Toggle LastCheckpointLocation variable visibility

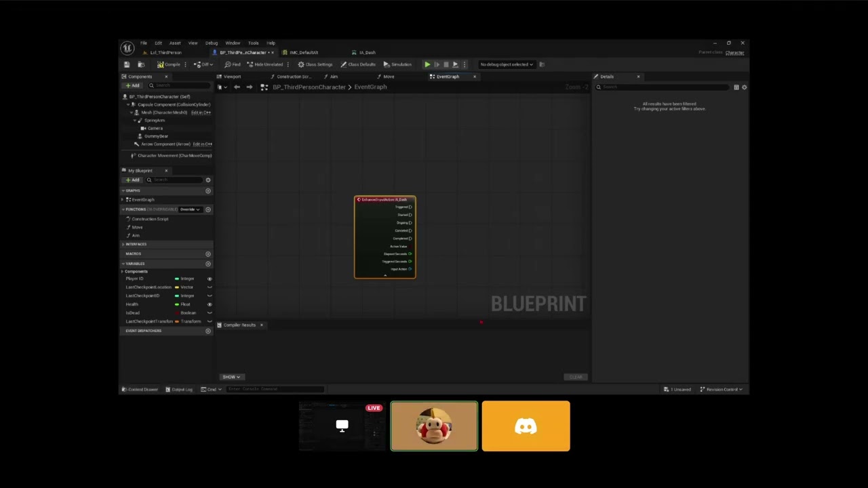(x=209, y=287)
